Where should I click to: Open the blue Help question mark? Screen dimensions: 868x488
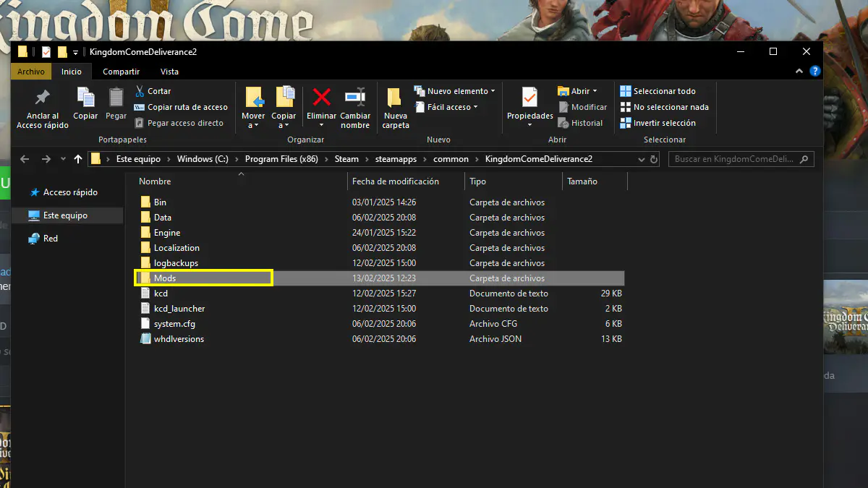[x=814, y=72]
